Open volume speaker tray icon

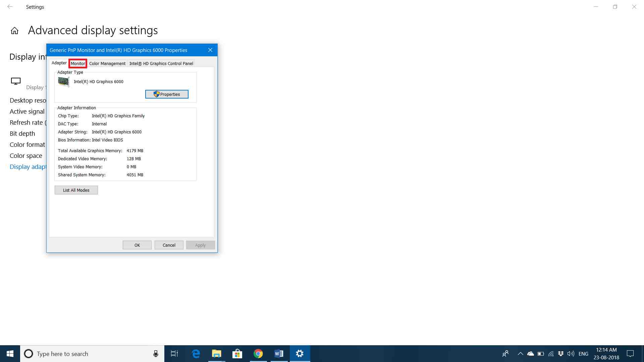[571, 354]
